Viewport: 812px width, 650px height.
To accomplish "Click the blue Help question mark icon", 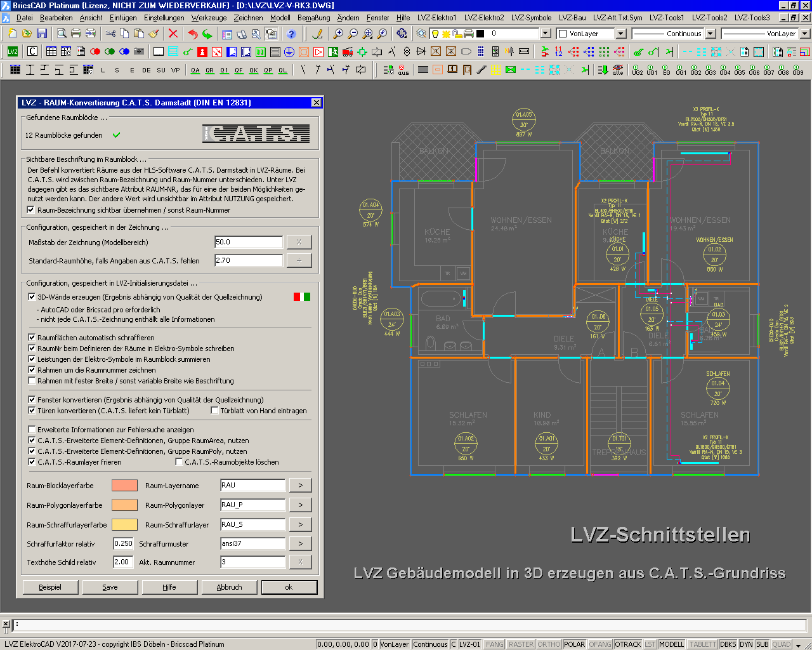I will coord(291,34).
